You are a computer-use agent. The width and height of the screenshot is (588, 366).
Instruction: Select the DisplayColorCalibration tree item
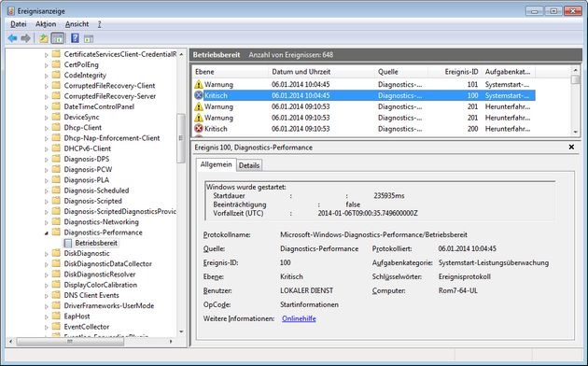100,285
